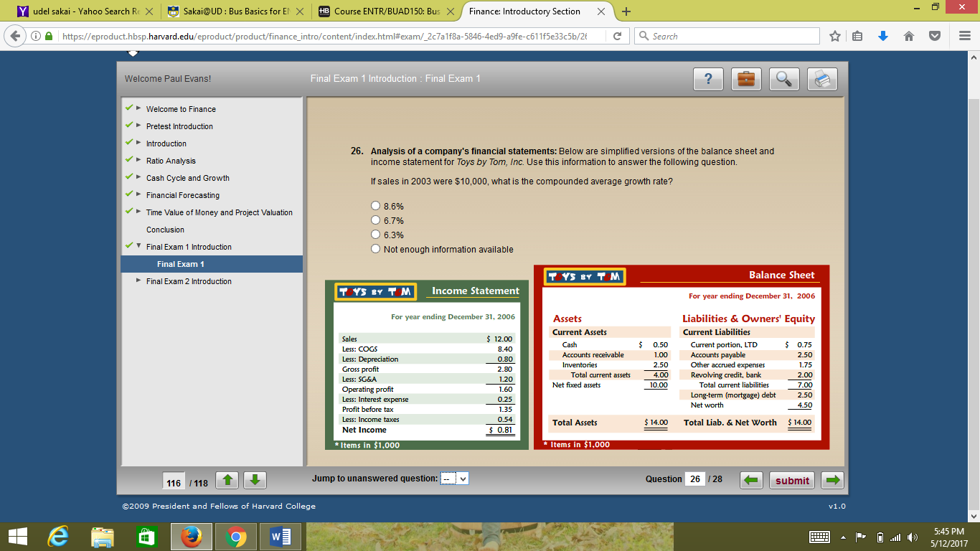Click the green page up arrow
This screenshot has width=980, height=551.
pos(227,481)
